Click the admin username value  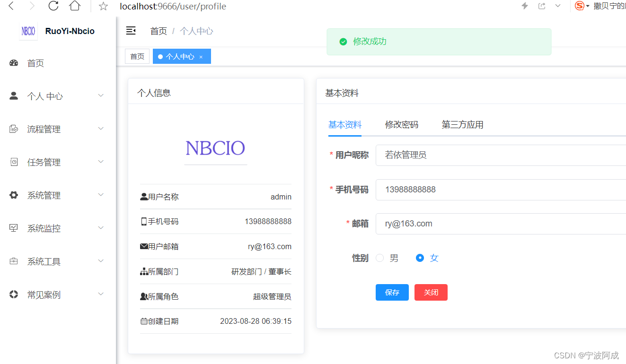click(x=281, y=197)
